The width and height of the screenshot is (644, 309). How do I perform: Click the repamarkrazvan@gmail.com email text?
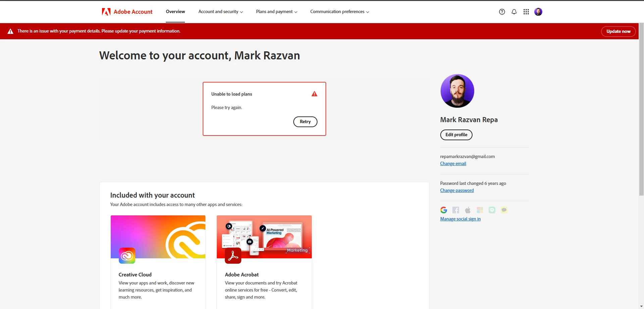point(467,157)
